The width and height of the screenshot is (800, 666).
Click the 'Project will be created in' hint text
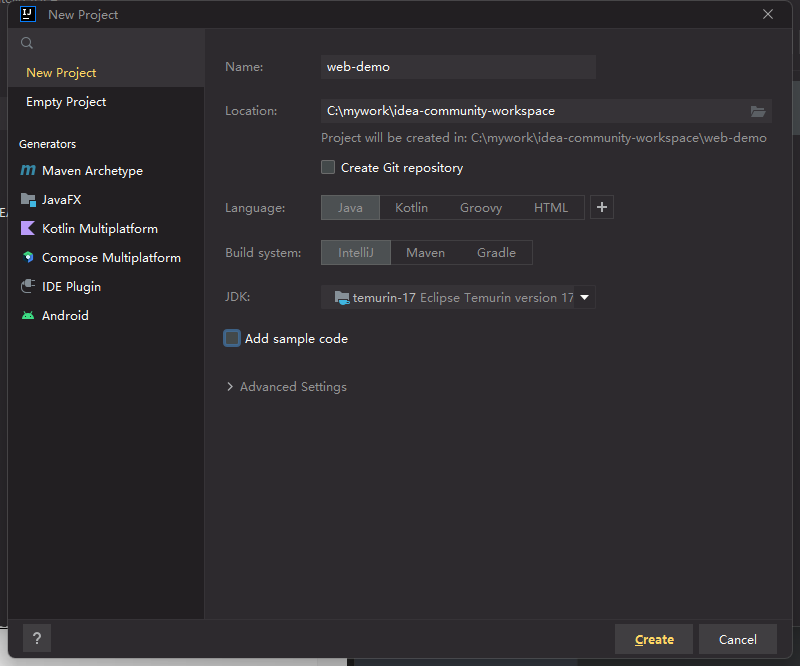tap(543, 138)
